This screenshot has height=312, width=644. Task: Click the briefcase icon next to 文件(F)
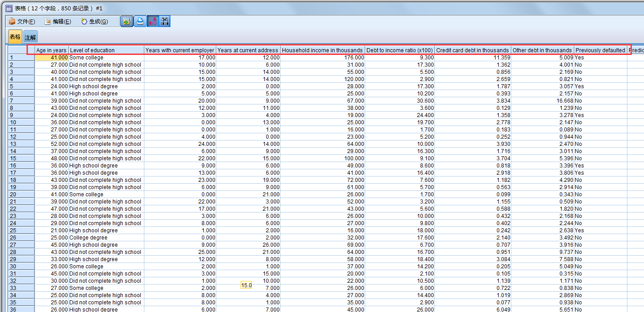(x=11, y=21)
